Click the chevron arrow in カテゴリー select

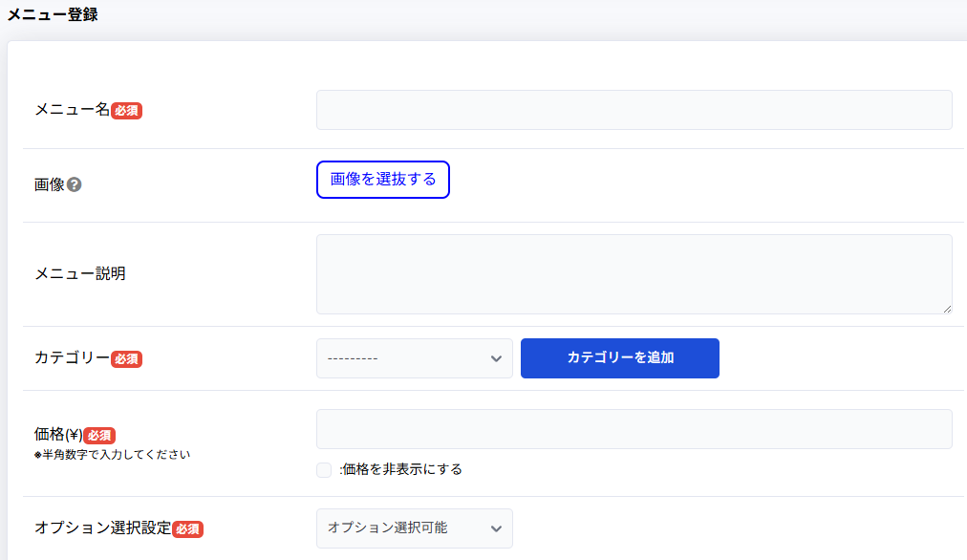(496, 358)
